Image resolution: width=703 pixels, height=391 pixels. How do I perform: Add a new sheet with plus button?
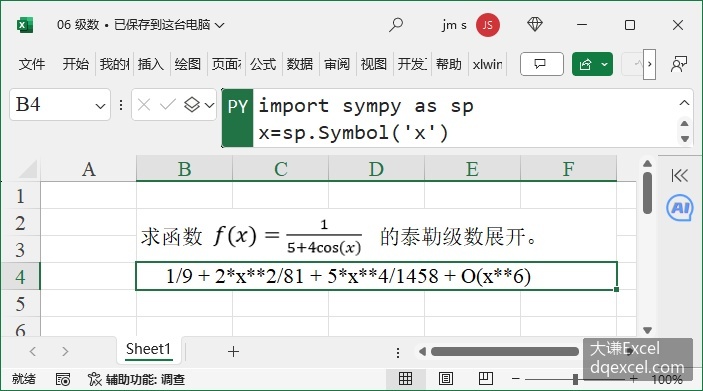233,352
